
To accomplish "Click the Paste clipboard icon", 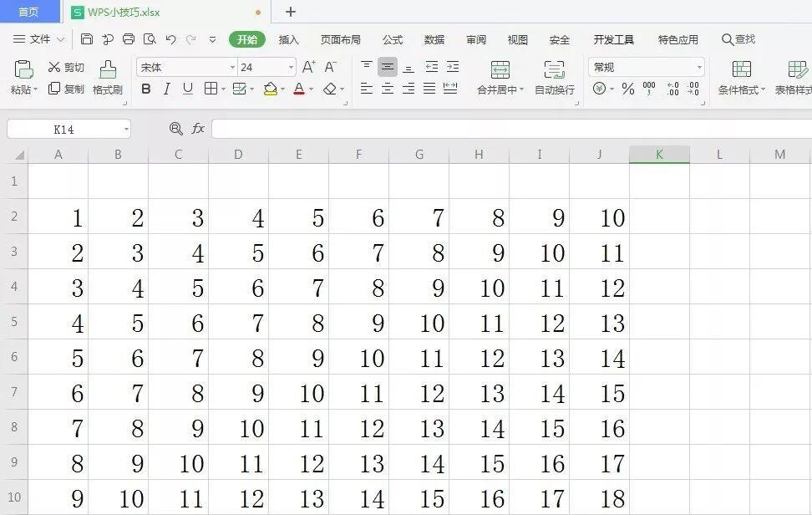I will 24,69.
